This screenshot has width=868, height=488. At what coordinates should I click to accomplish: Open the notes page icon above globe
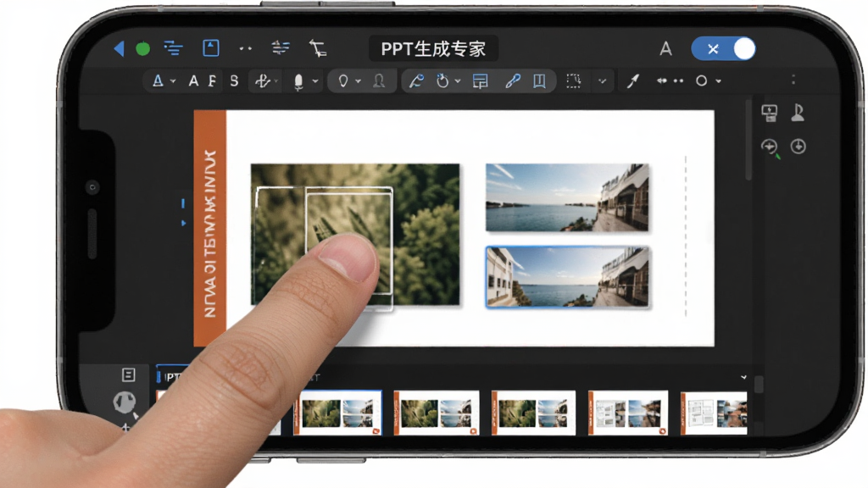tap(129, 375)
